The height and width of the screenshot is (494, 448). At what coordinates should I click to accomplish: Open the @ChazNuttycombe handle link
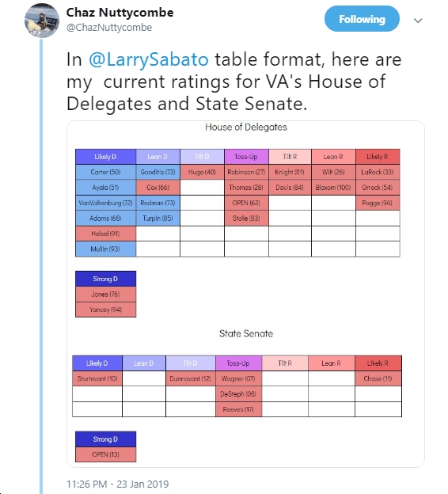coord(109,28)
